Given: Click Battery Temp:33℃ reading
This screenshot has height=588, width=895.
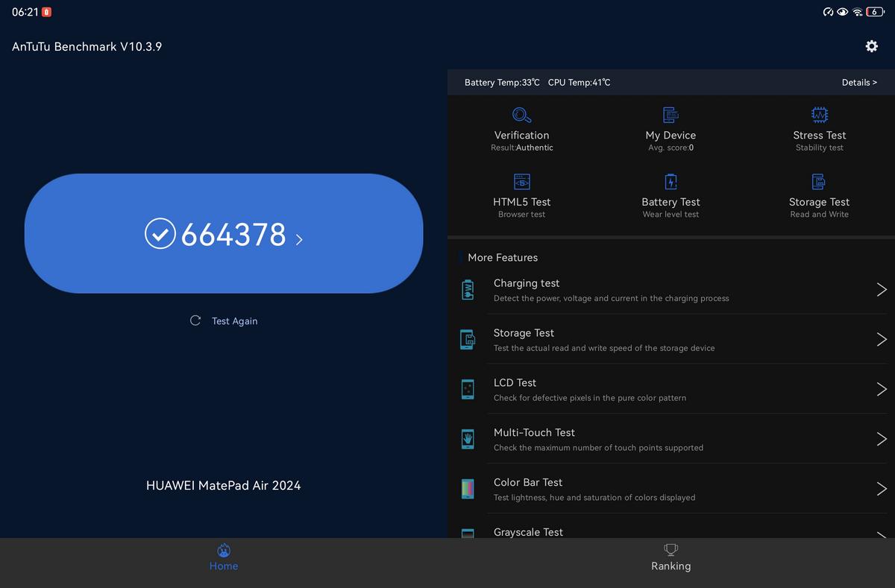Looking at the screenshot, I should (502, 82).
